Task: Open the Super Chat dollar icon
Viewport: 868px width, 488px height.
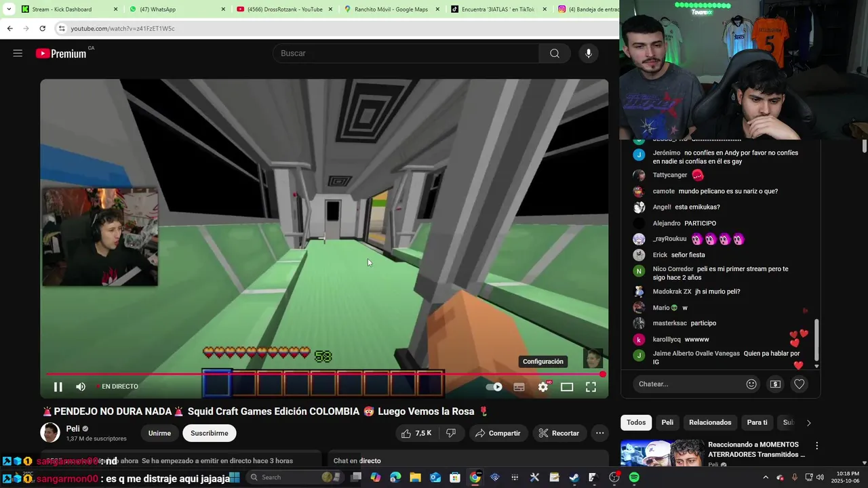Action: pyautogui.click(x=775, y=384)
